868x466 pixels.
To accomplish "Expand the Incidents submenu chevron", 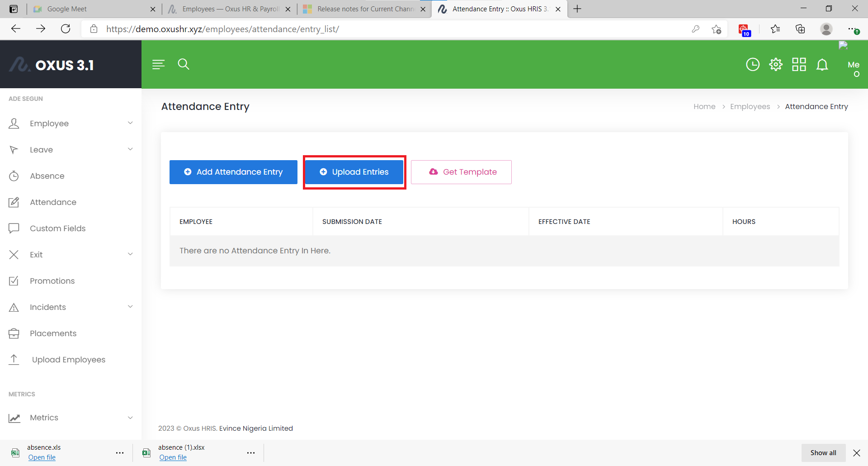I will (130, 307).
